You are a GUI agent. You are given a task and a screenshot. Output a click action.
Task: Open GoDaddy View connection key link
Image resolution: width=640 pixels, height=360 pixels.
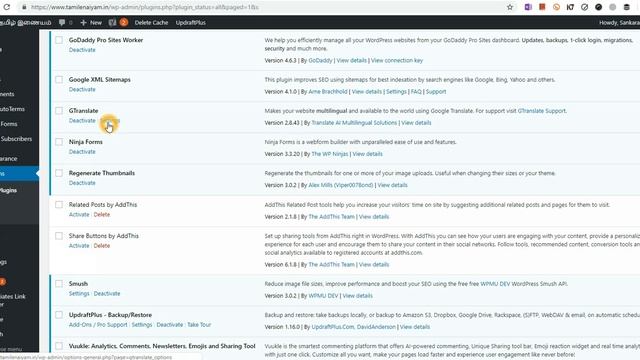(x=397, y=60)
